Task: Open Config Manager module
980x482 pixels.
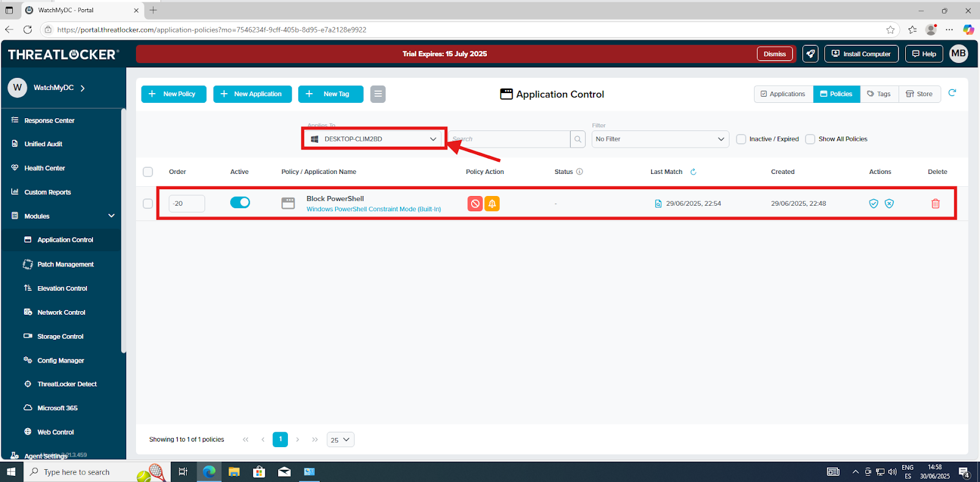Action: pos(61,360)
